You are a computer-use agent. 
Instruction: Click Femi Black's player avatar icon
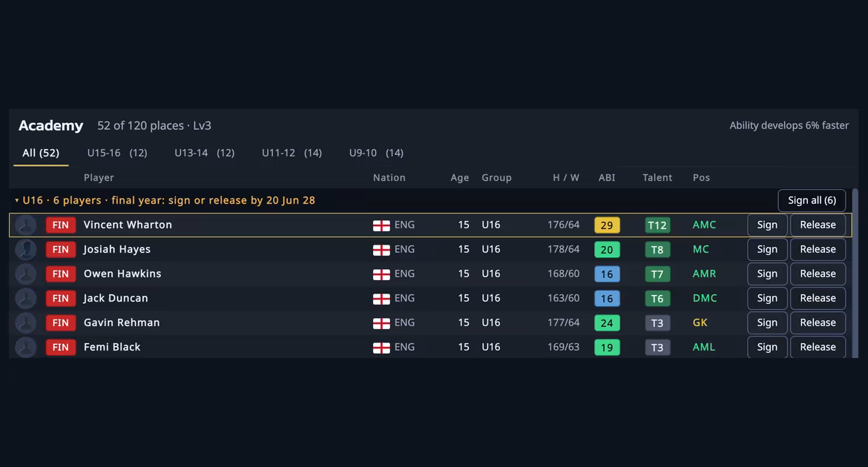25,347
